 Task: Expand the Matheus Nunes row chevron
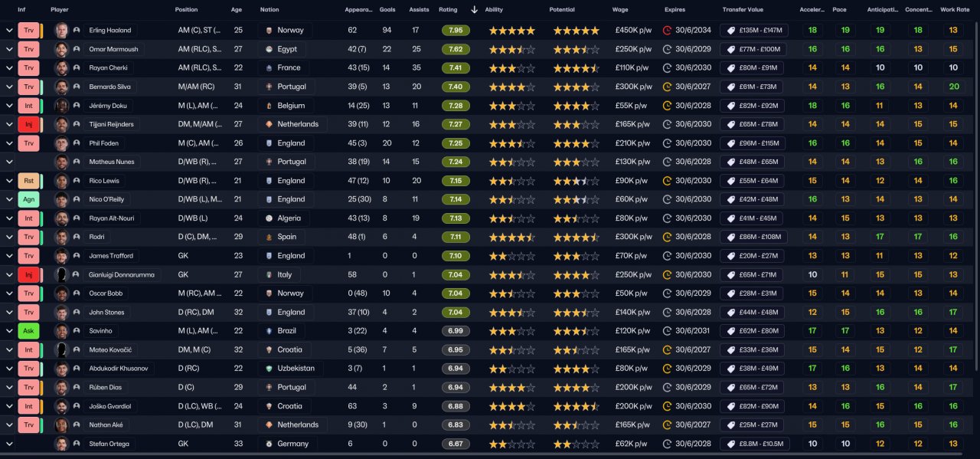point(9,162)
